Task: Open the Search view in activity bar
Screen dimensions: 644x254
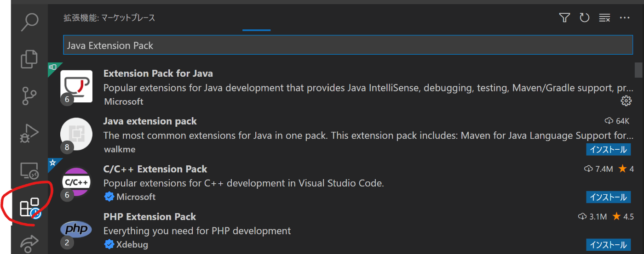Action: [x=30, y=22]
